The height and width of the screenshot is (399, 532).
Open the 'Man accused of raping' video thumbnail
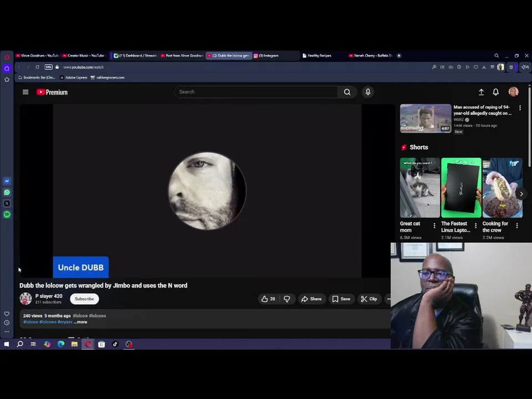(426, 119)
